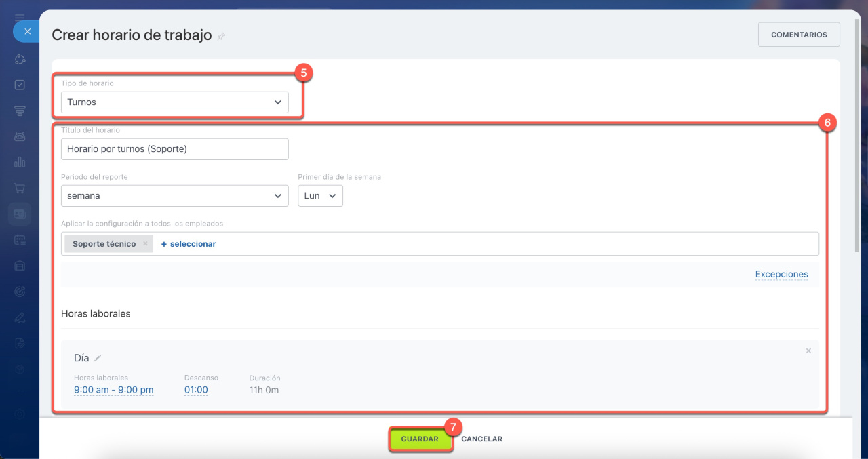Open the Periodo del reporte dropdown
This screenshot has height=459, width=868.
[174, 196]
